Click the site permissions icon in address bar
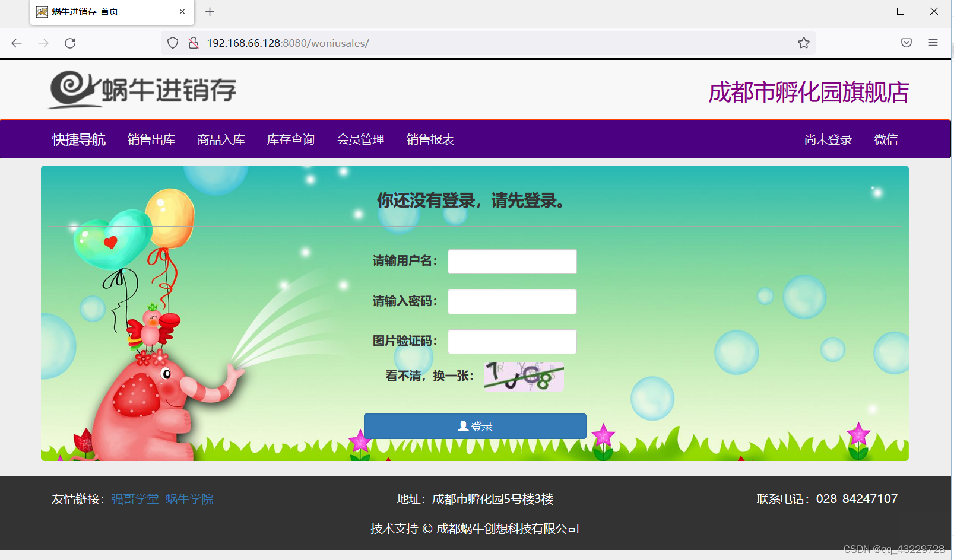This screenshot has height=560, width=954. pyautogui.click(x=194, y=43)
